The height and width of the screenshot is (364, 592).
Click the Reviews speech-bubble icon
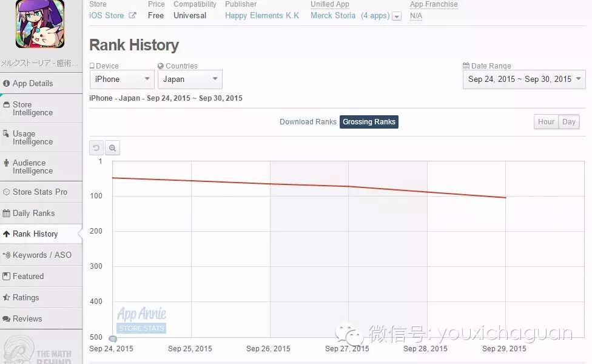coord(6,318)
